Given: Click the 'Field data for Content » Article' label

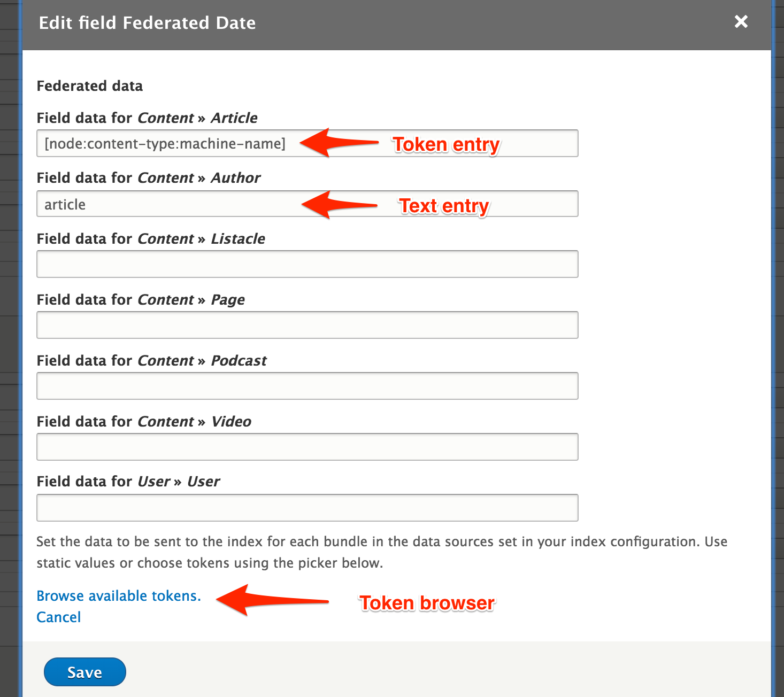Looking at the screenshot, I should click(x=147, y=118).
